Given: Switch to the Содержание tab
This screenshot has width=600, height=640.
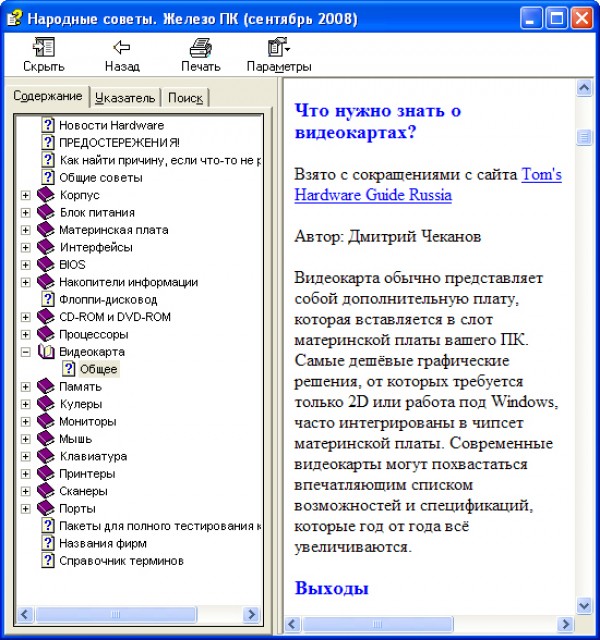Looking at the screenshot, I should click(48, 96).
